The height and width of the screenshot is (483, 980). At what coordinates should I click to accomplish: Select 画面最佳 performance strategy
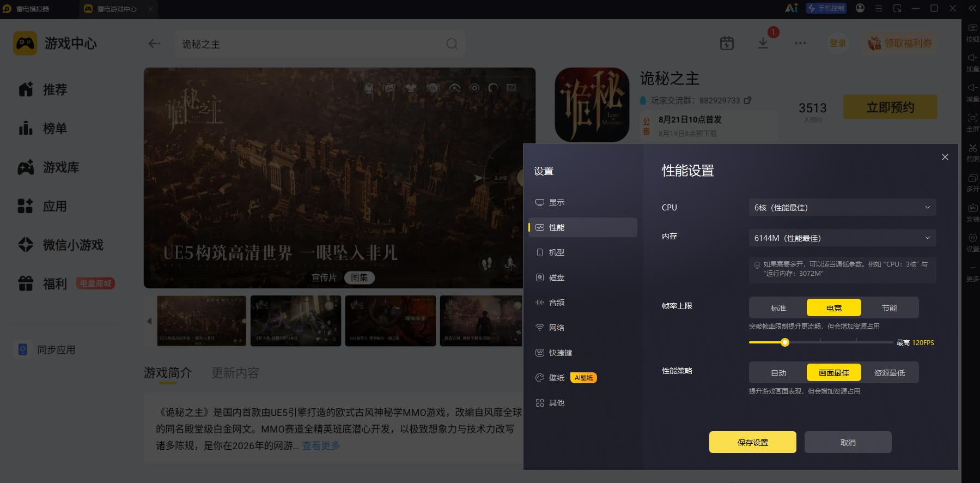coord(834,373)
